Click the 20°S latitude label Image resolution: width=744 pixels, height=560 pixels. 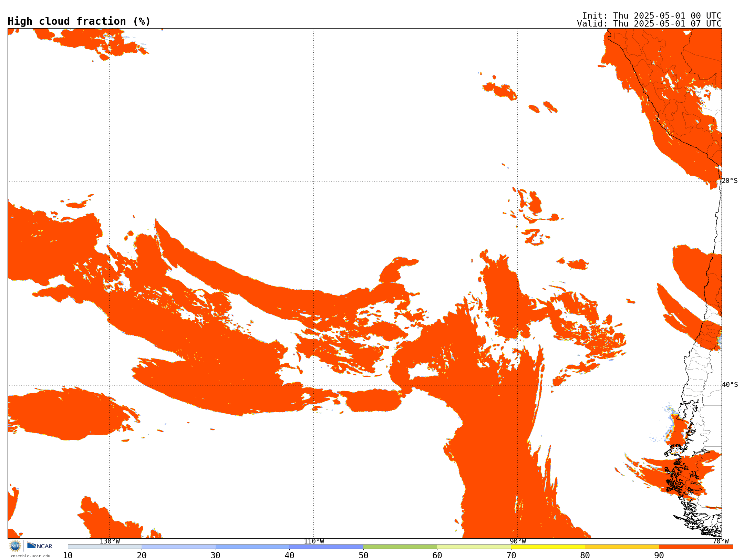point(730,181)
